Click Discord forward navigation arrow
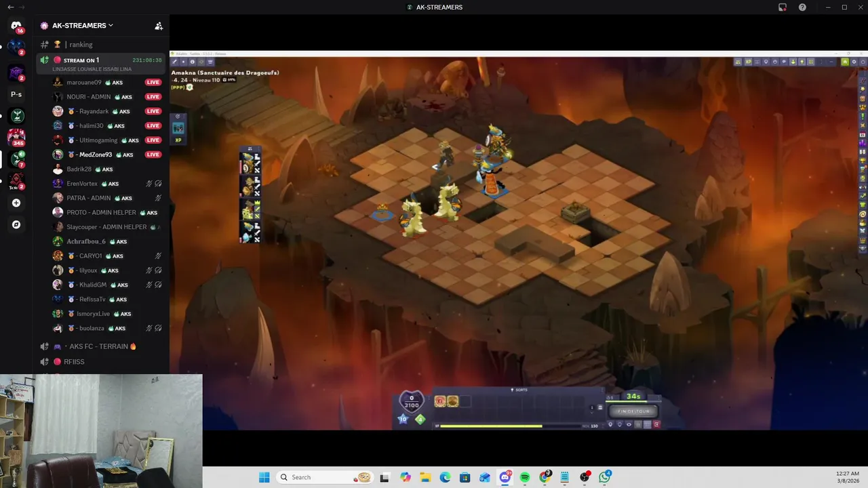The width and height of the screenshot is (868, 488). (22, 7)
